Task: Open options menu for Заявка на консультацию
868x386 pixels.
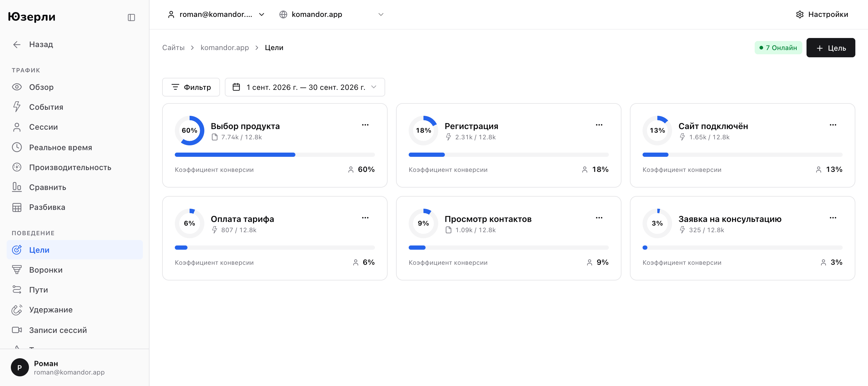Action: click(833, 218)
